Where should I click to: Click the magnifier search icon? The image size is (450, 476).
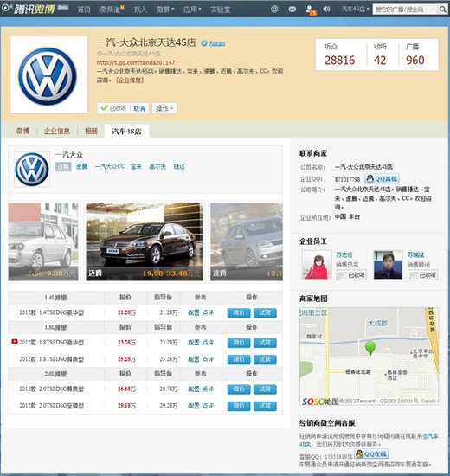pyautogui.click(x=442, y=10)
